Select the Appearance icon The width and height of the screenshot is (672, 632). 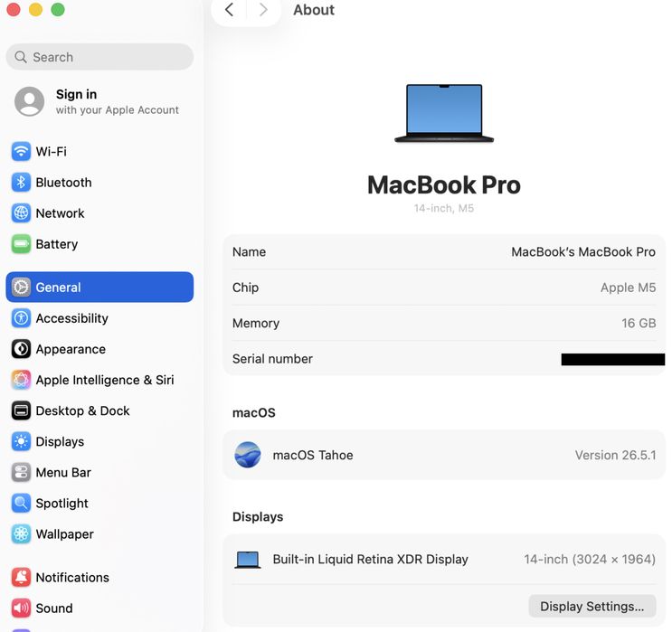tap(21, 349)
